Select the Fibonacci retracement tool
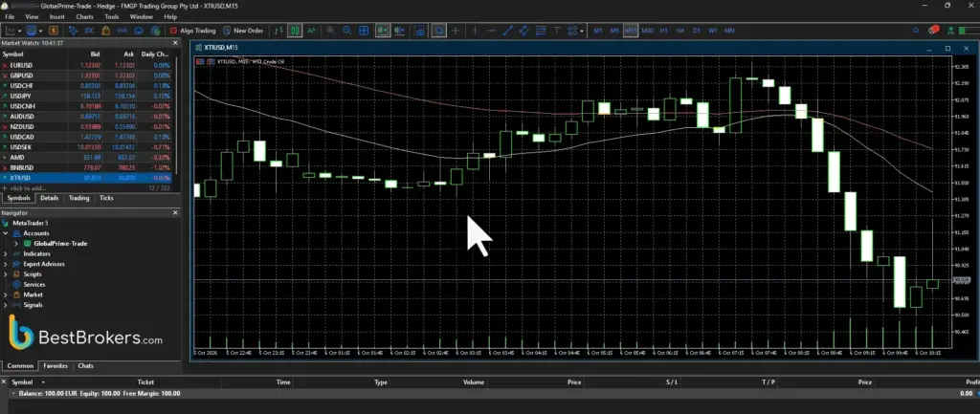This screenshot has width=980, height=414. click(x=541, y=31)
